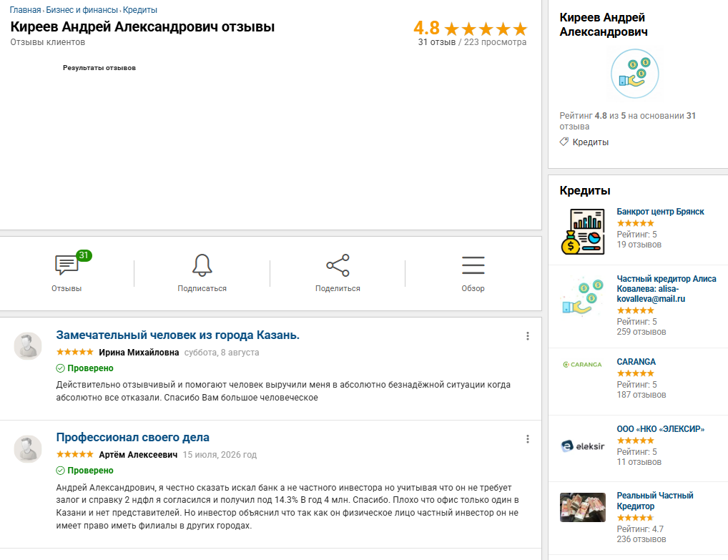Open the Кредиты breadcrumb link
Image resolution: width=728 pixels, height=560 pixels.
pyautogui.click(x=139, y=10)
